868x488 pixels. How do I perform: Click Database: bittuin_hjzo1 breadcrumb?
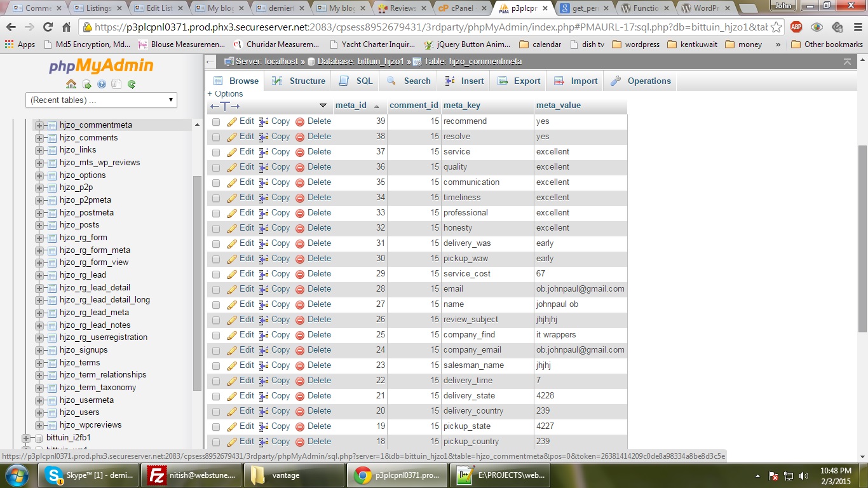[359, 62]
